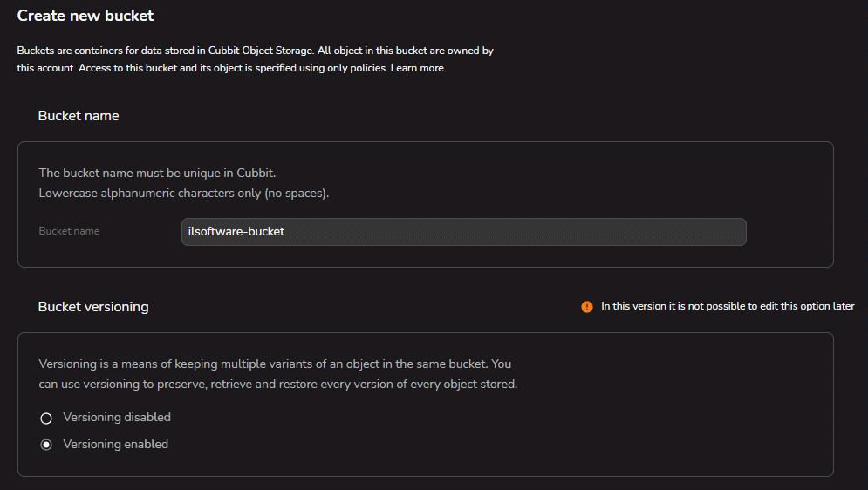The height and width of the screenshot is (490, 868).
Task: Click the ilsoftware-bucket text in the field
Action: (236, 232)
